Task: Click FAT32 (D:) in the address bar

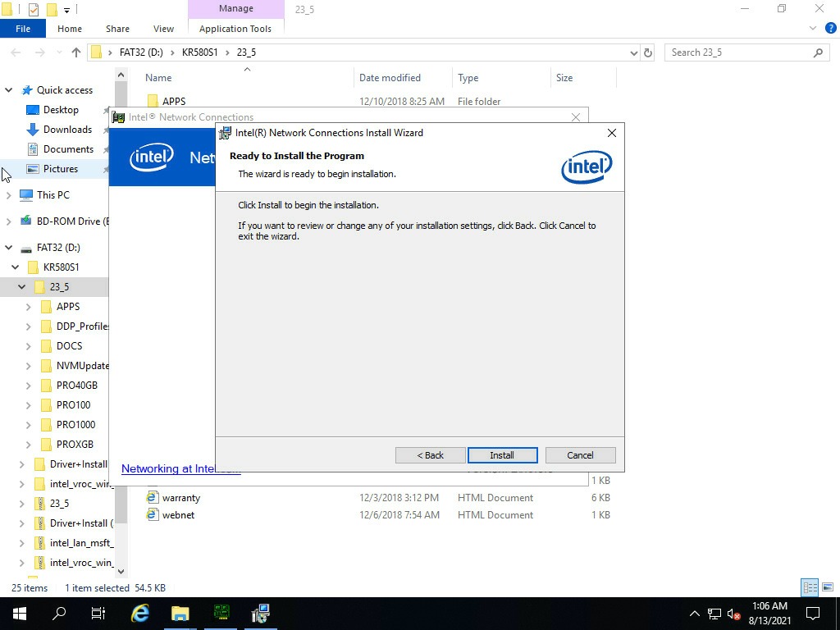Action: click(141, 52)
